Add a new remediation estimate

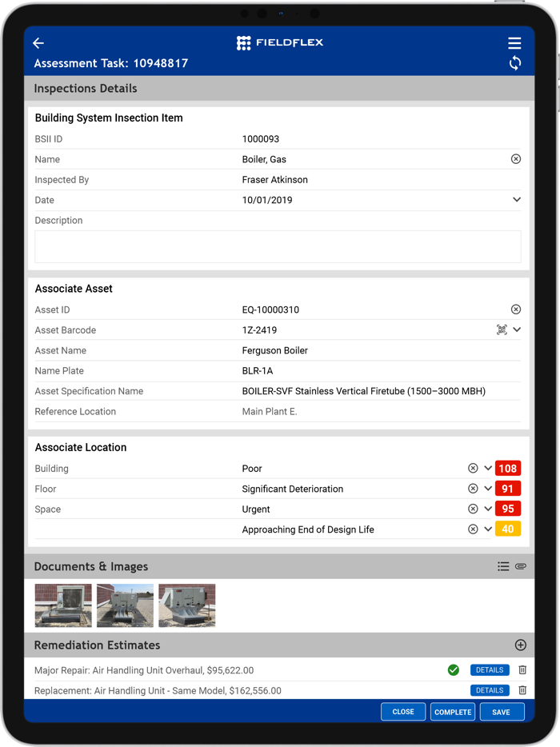521,645
